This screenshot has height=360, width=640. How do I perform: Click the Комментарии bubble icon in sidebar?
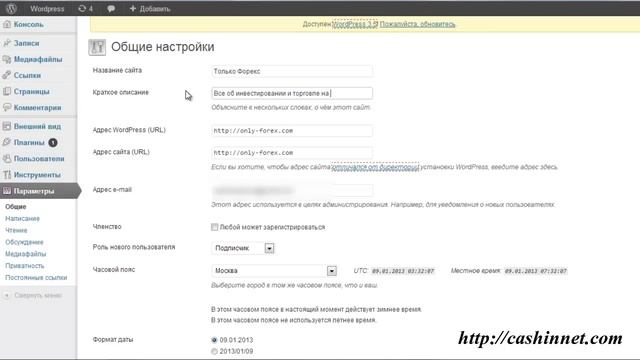point(7,107)
